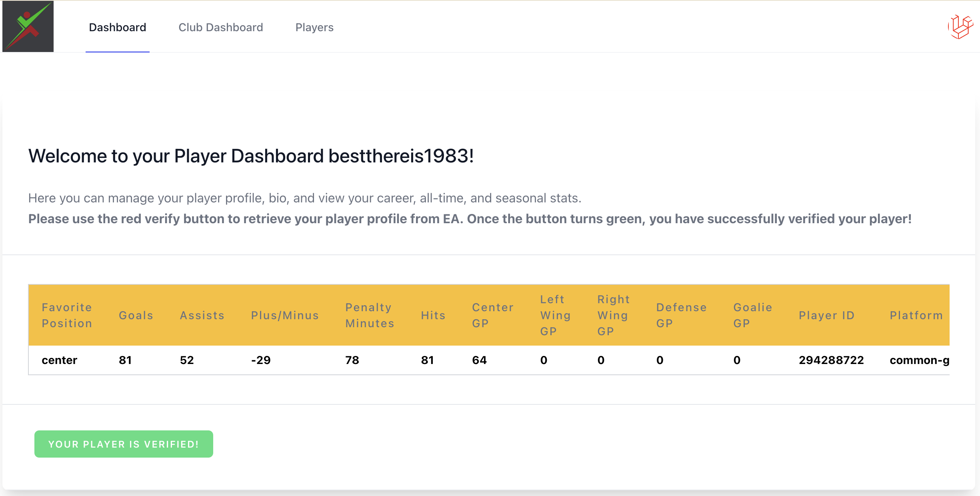Click the site logo in the navbar
Image resolution: width=980 pixels, height=496 pixels.
coord(28,26)
